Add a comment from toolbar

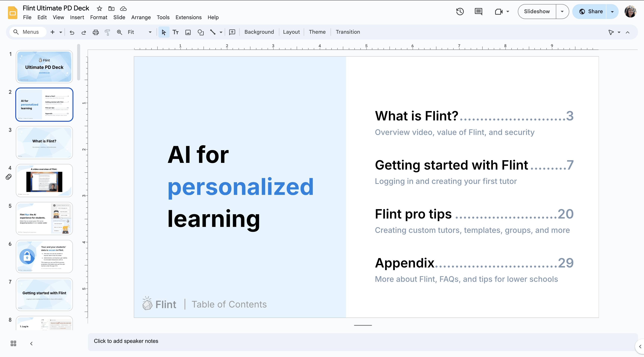coord(232,32)
